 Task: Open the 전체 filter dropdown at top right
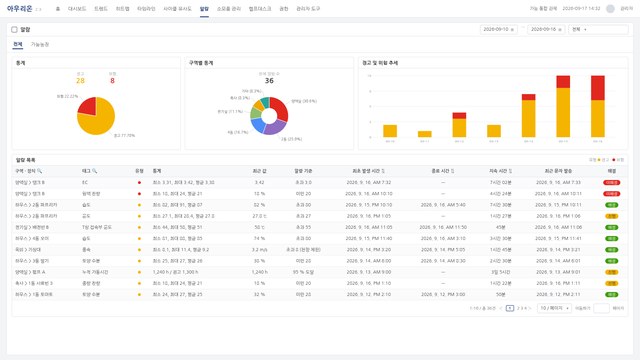click(598, 29)
